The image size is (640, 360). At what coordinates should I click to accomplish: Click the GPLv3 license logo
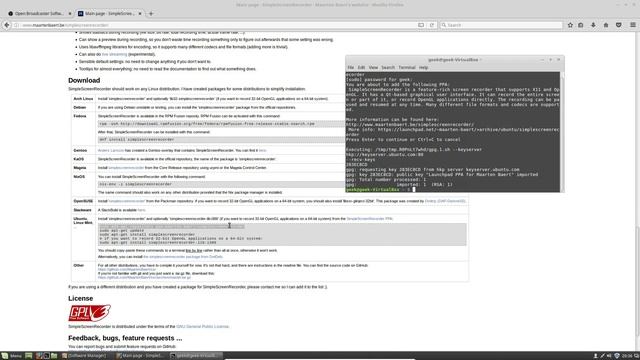(89, 313)
